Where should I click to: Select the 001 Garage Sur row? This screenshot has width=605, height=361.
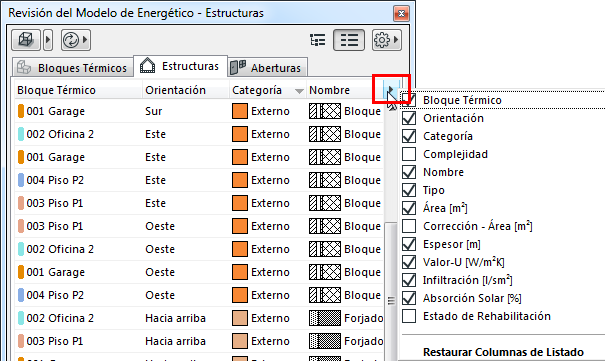coord(199,111)
